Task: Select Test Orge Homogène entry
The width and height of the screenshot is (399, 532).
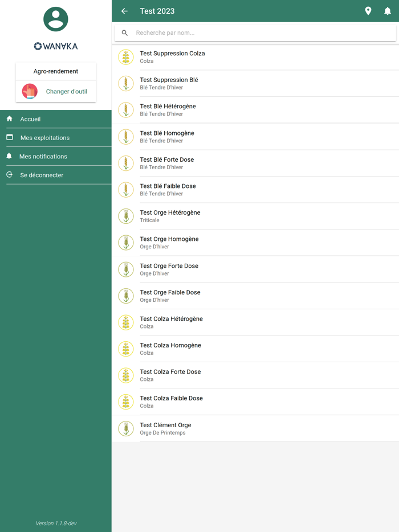Action: 255,243
